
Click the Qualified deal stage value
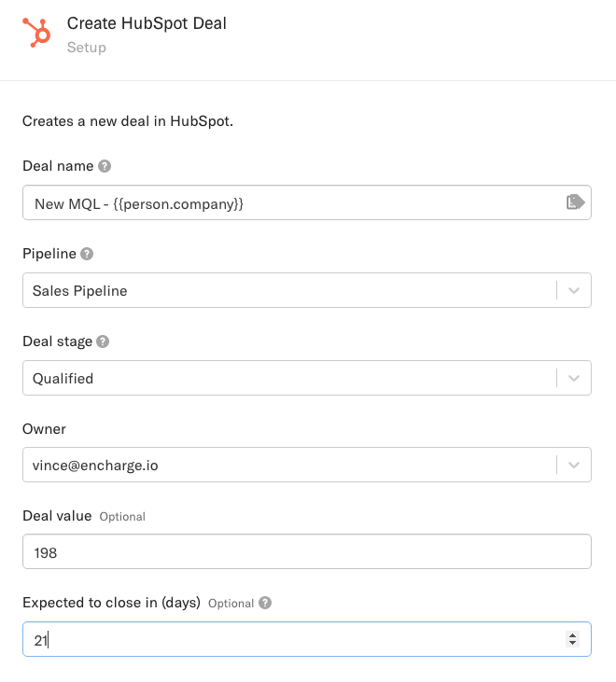(x=63, y=379)
